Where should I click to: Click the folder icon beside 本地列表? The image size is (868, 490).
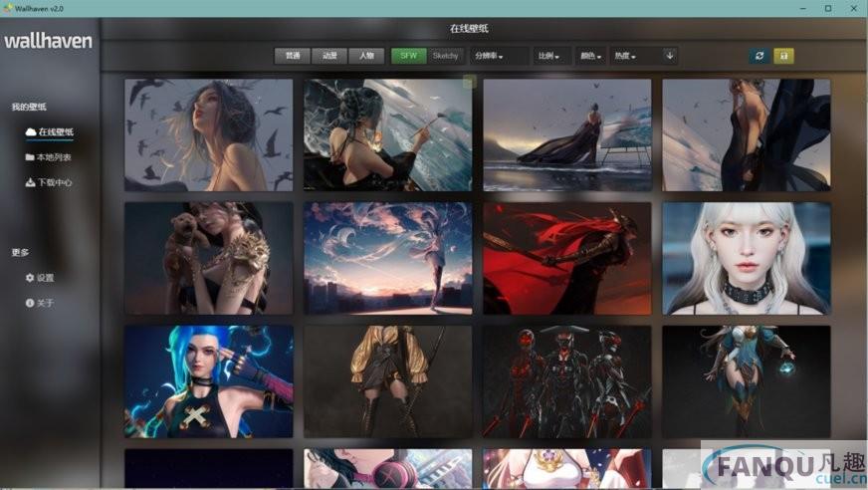click(30, 157)
